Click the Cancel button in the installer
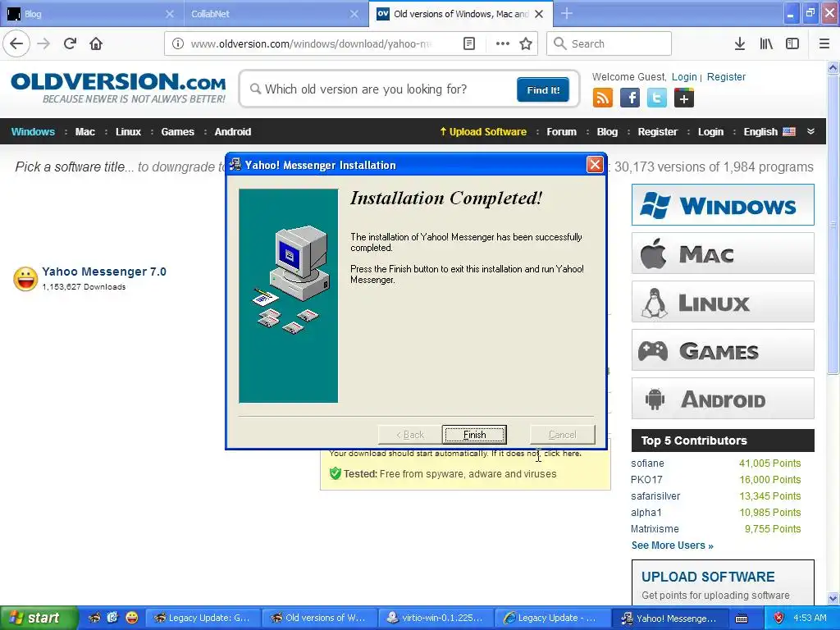Viewport: 840px width, 630px height. pos(563,435)
